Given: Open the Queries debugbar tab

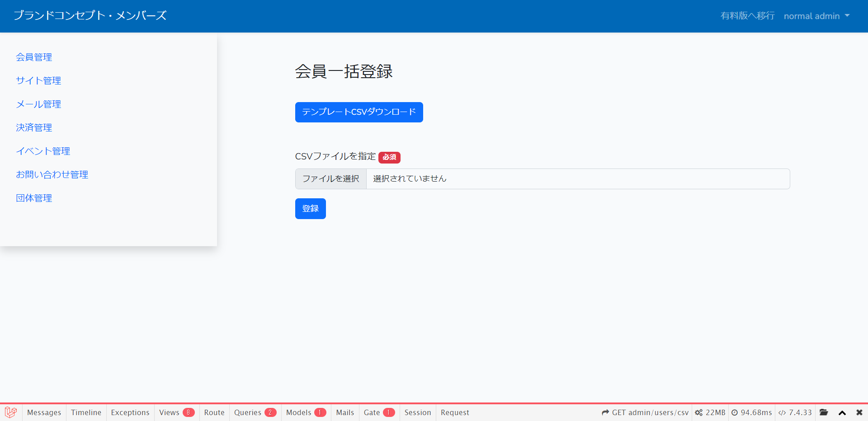Looking at the screenshot, I should (255, 412).
